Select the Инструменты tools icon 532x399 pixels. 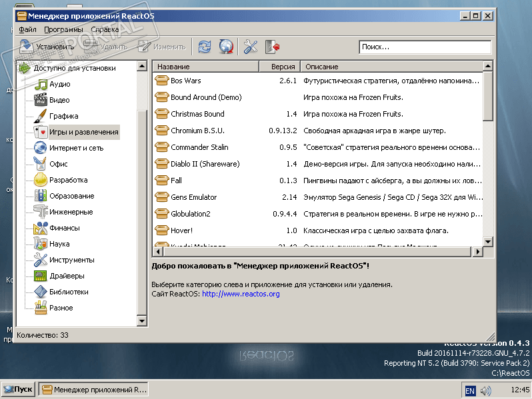tap(41, 260)
